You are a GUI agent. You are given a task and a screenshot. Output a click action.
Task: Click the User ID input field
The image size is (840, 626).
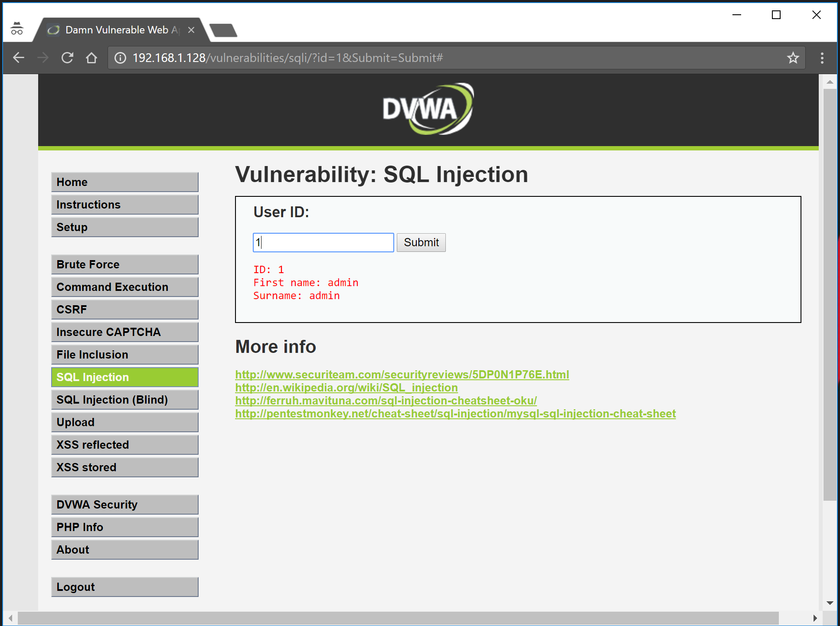pos(323,242)
